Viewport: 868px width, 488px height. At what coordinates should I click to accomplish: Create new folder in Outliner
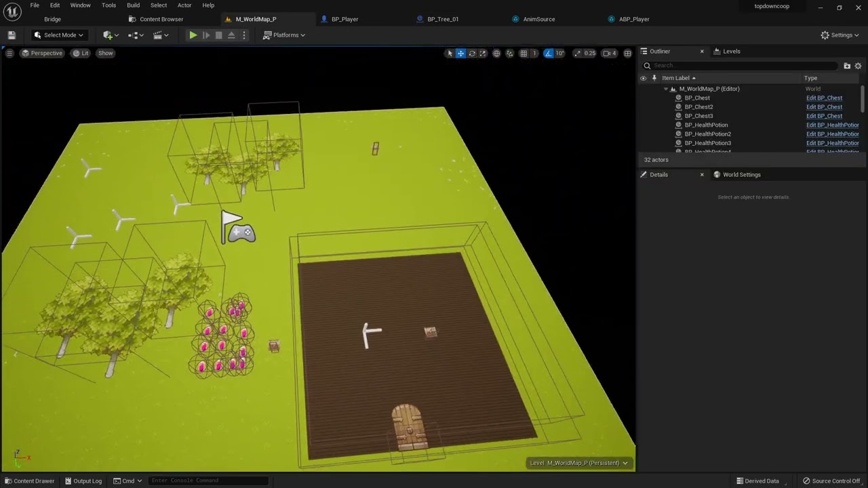847,66
